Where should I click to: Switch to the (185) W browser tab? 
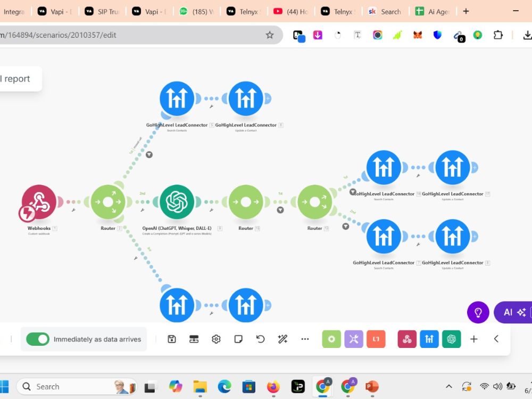[197, 12]
